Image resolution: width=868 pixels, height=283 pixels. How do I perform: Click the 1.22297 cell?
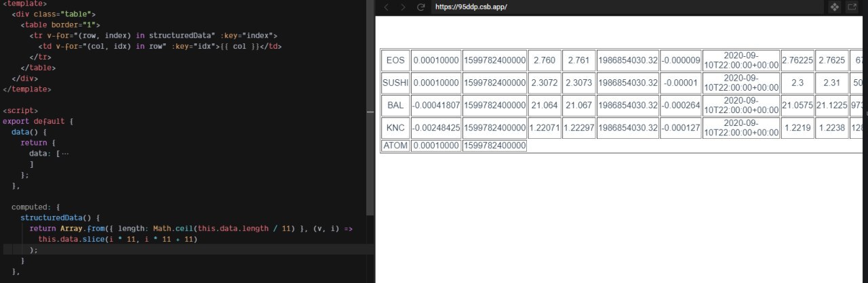(578, 128)
